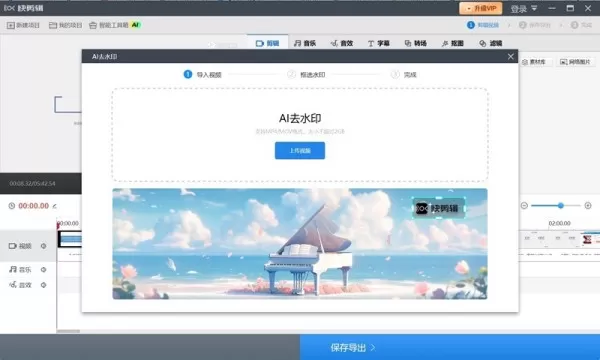The width and height of the screenshot is (600, 360).
Task: Click the timeline zoom-out minus icon
Action: (524, 206)
